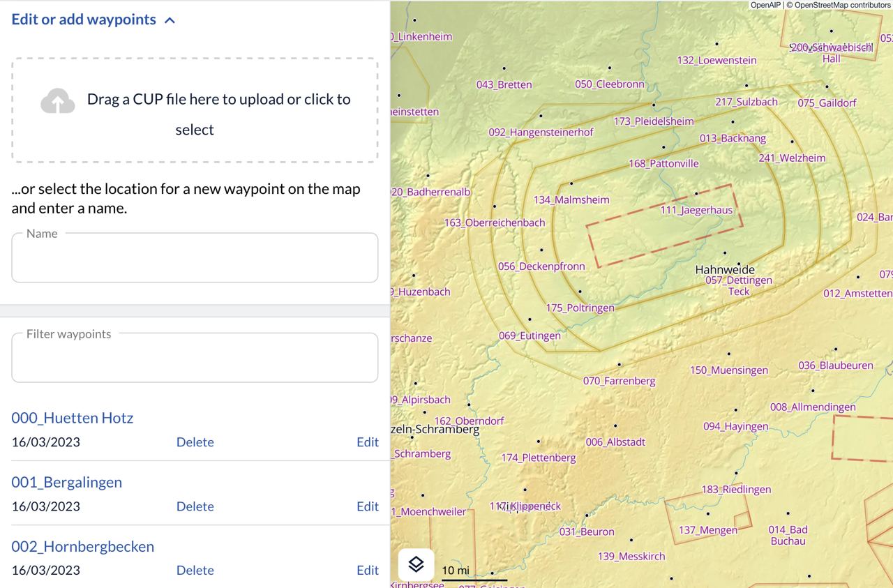Click the 174_Plettenberg map label
This screenshot has width=893, height=588.
539,458
